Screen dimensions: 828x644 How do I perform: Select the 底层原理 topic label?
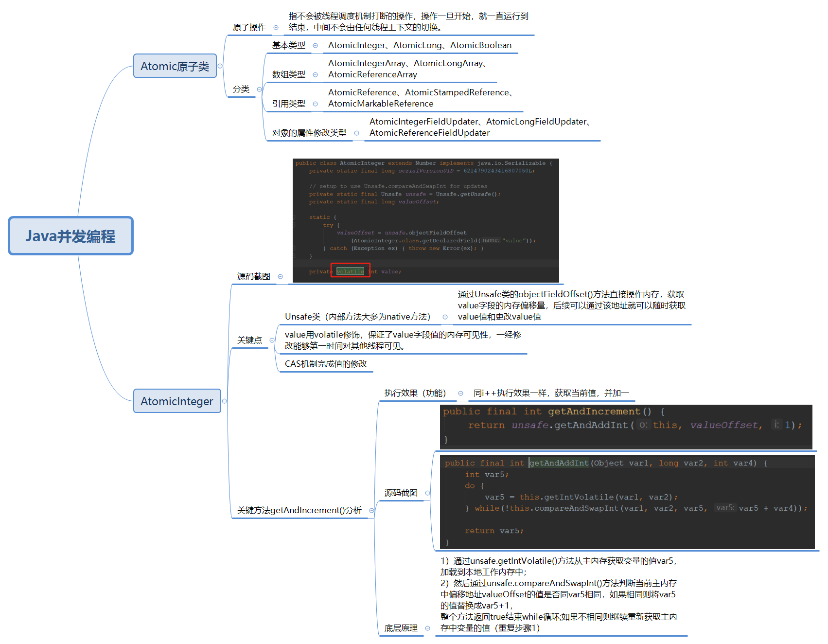[x=401, y=628]
